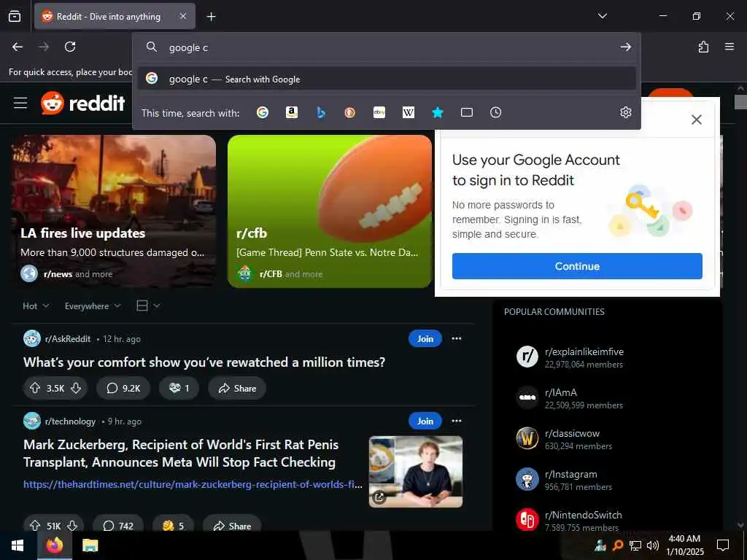Search history via clock icon
The image size is (747, 560).
coord(495,112)
